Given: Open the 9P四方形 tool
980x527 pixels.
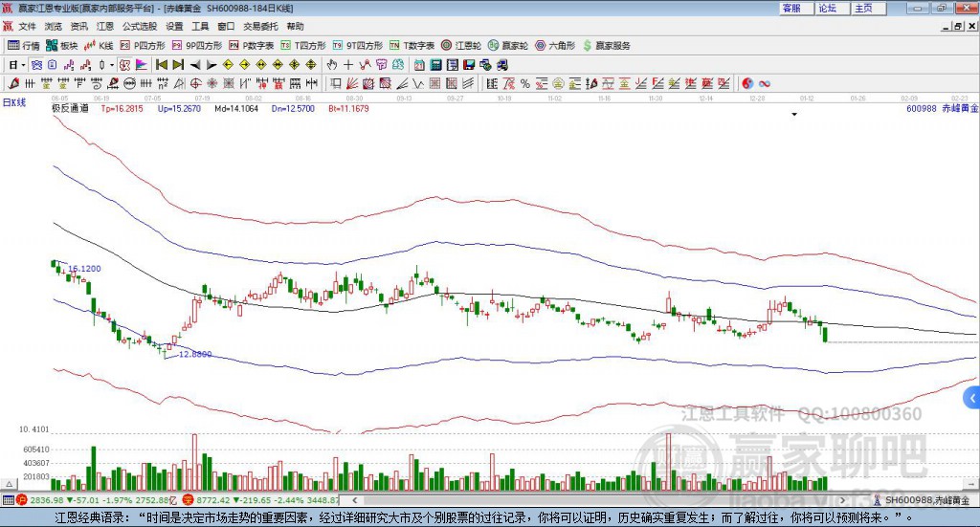Looking at the screenshot, I should point(197,46).
